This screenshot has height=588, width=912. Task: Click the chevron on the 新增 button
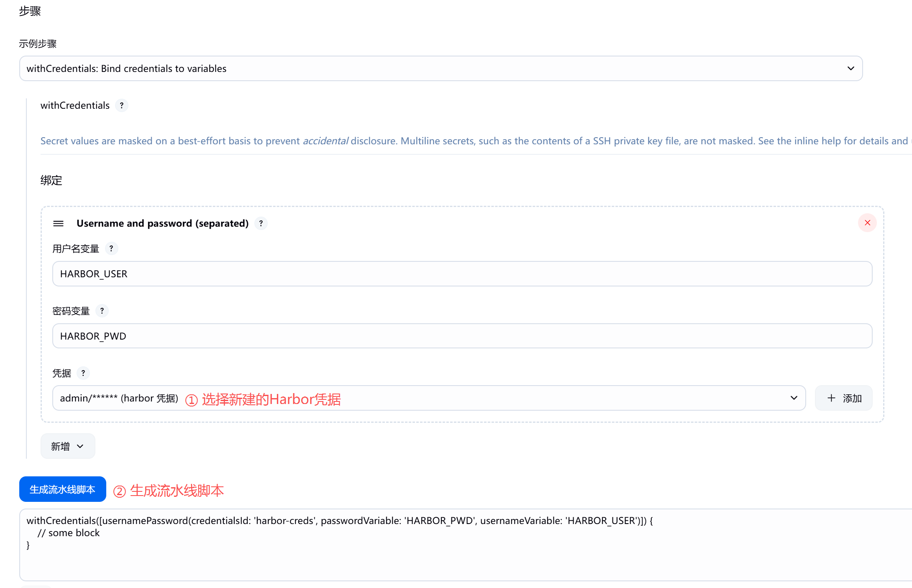pos(80,446)
